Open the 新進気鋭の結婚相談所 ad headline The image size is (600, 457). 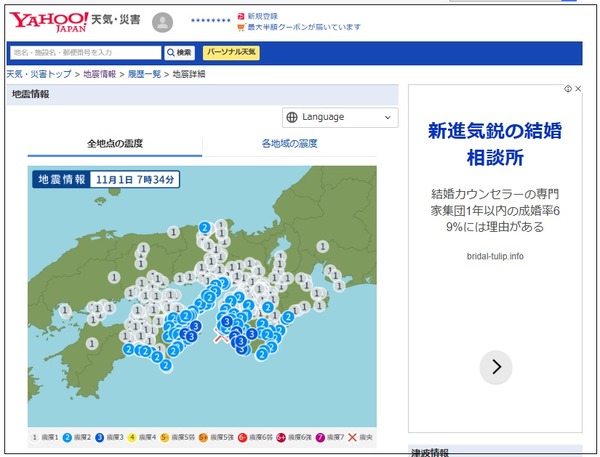pos(495,144)
